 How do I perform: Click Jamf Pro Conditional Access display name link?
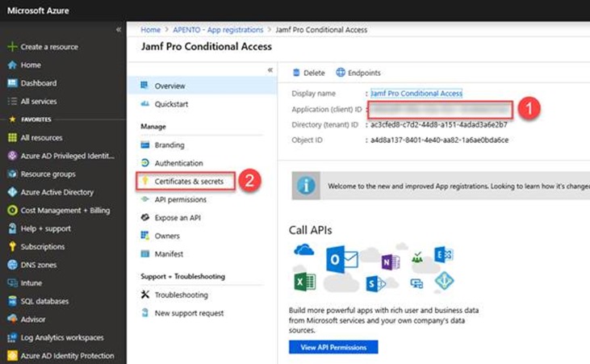point(416,94)
